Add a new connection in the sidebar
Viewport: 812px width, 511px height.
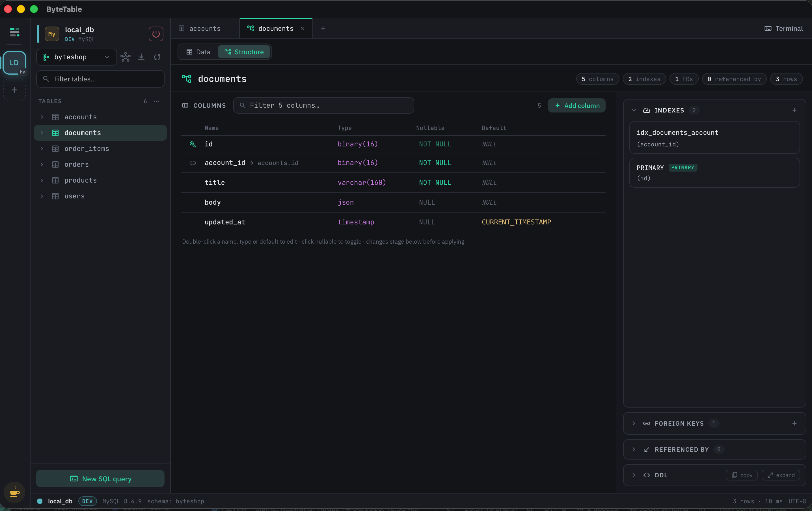coord(14,90)
